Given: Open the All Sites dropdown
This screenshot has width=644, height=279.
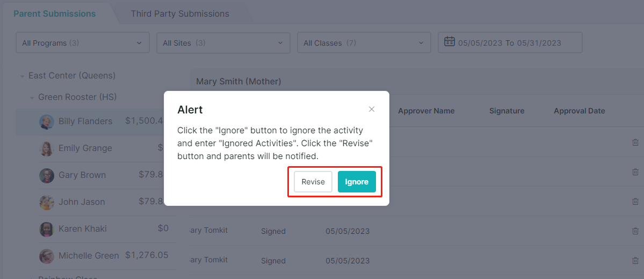Looking at the screenshot, I should [223, 42].
